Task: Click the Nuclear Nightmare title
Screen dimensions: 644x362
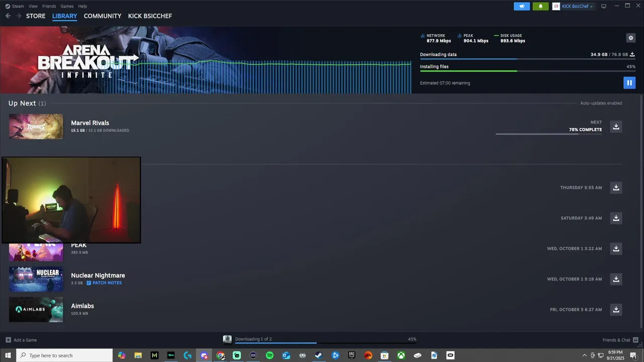Action: point(98,276)
